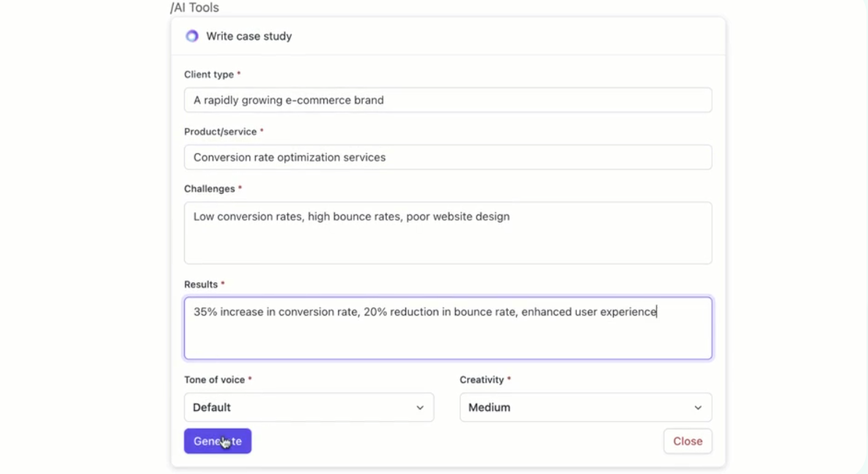Click the Generate button
The width and height of the screenshot is (868, 474).
tap(218, 441)
